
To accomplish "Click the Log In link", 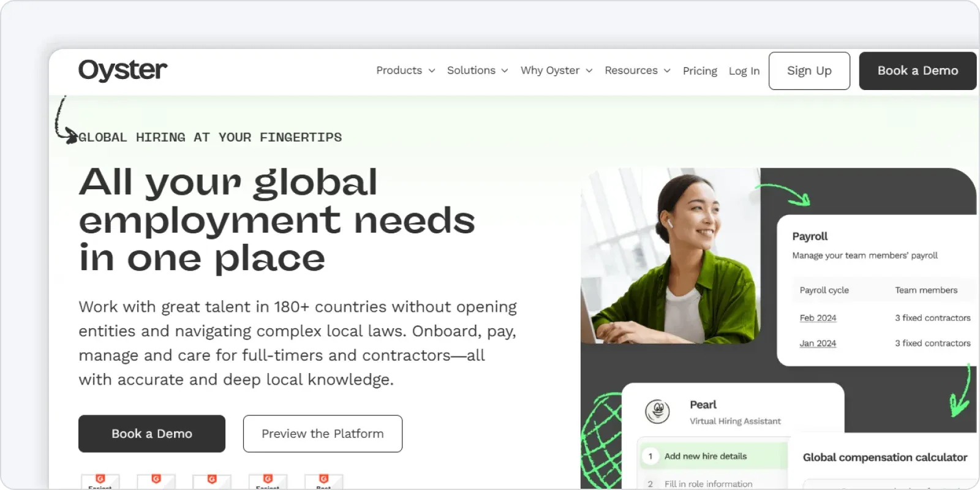I will click(x=744, y=71).
